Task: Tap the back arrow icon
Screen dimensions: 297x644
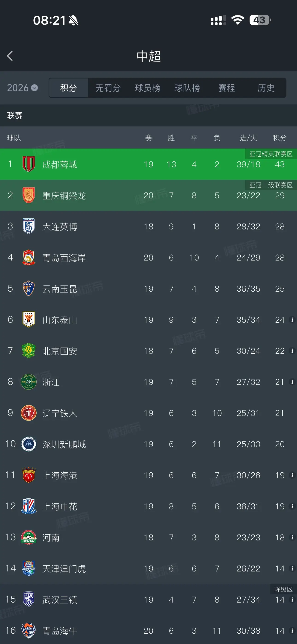Action: tap(10, 56)
